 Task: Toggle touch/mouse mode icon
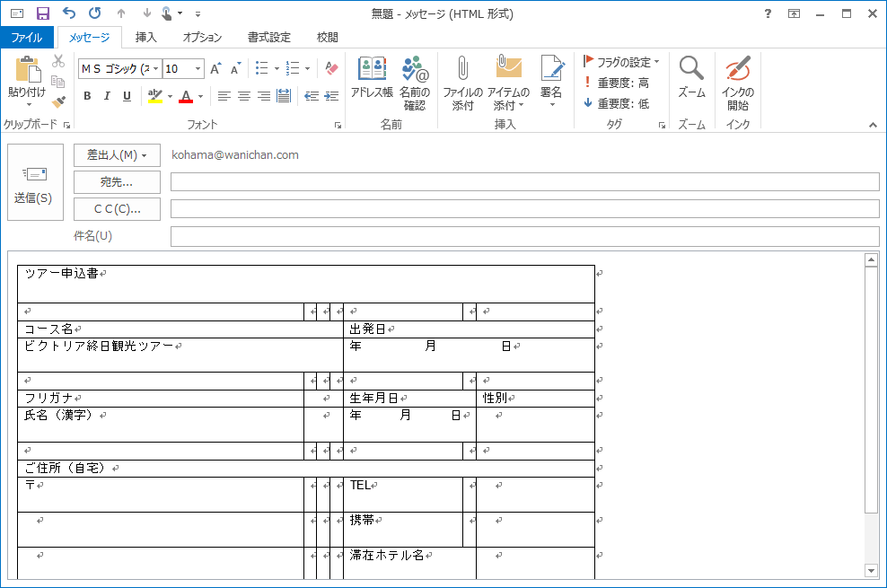tap(166, 13)
